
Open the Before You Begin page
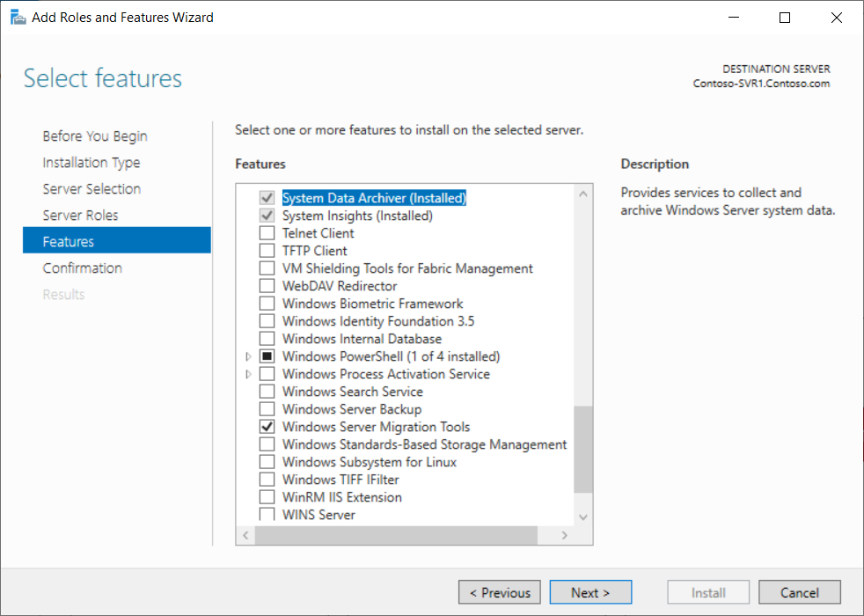94,136
